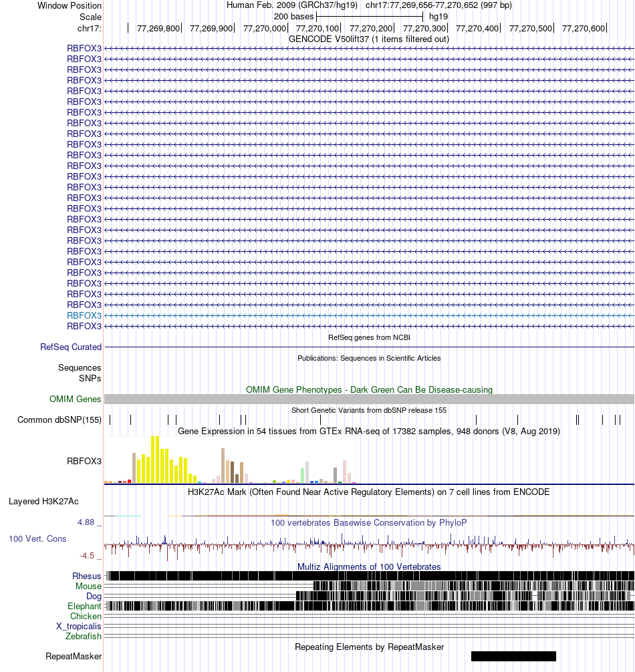The width and height of the screenshot is (635, 672).
Task: Click the Zebrafish alignment label
Action: tap(84, 637)
